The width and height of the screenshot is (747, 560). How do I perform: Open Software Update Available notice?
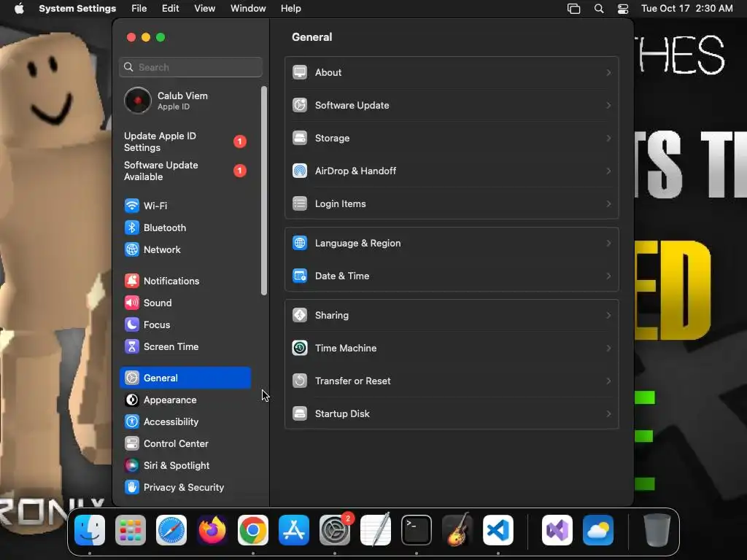tap(186, 171)
